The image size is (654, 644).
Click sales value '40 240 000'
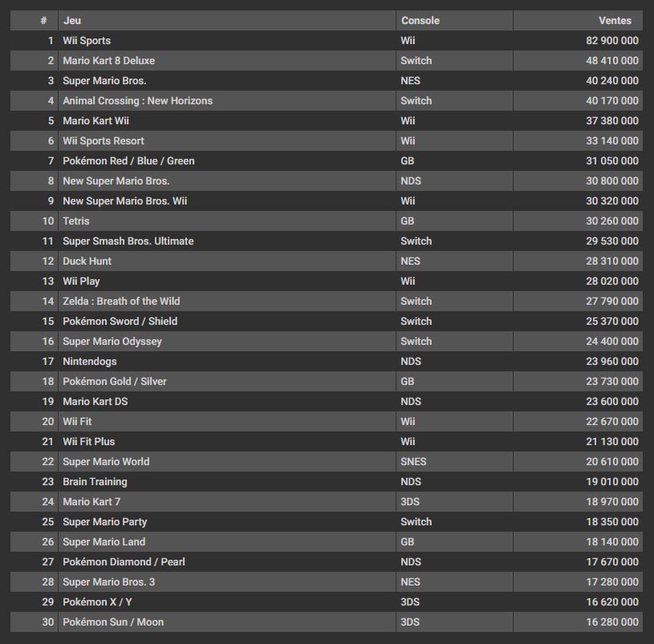(x=612, y=80)
